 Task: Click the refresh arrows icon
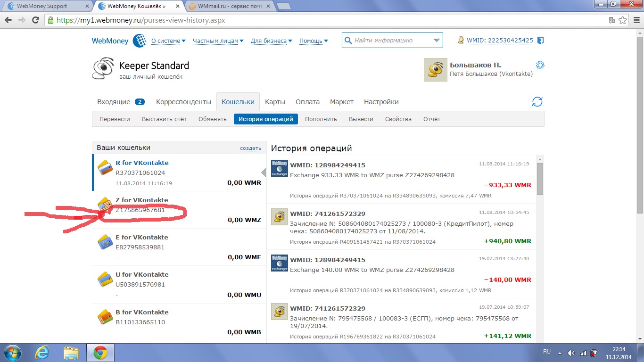point(537,102)
